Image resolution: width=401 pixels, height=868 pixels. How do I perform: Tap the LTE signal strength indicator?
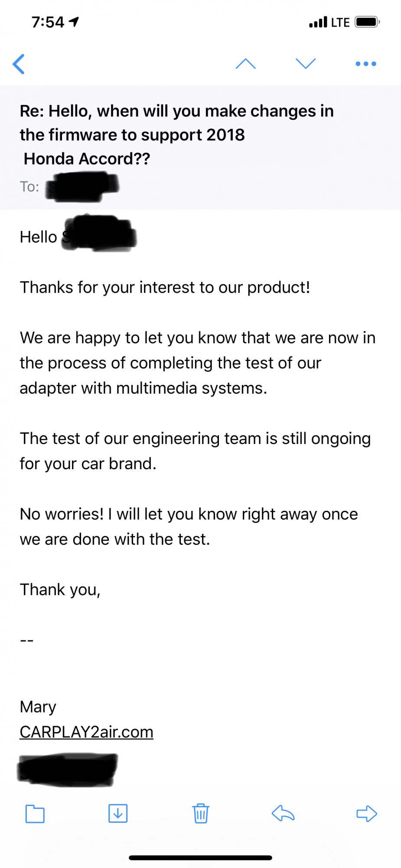point(329,22)
